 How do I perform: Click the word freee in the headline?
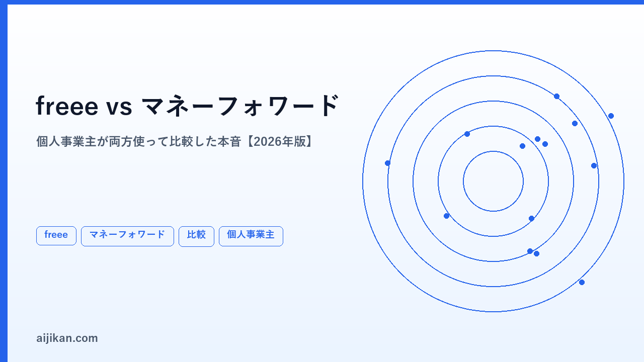(67, 106)
